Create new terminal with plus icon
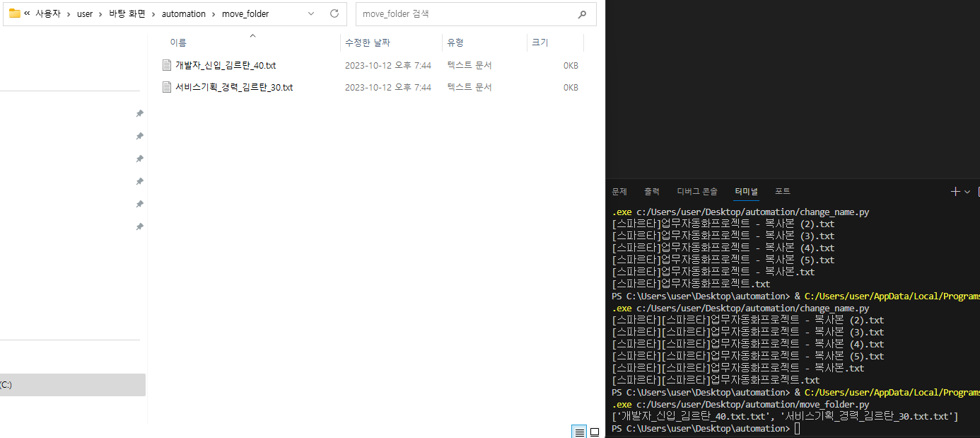The image size is (980, 438). pos(956,192)
